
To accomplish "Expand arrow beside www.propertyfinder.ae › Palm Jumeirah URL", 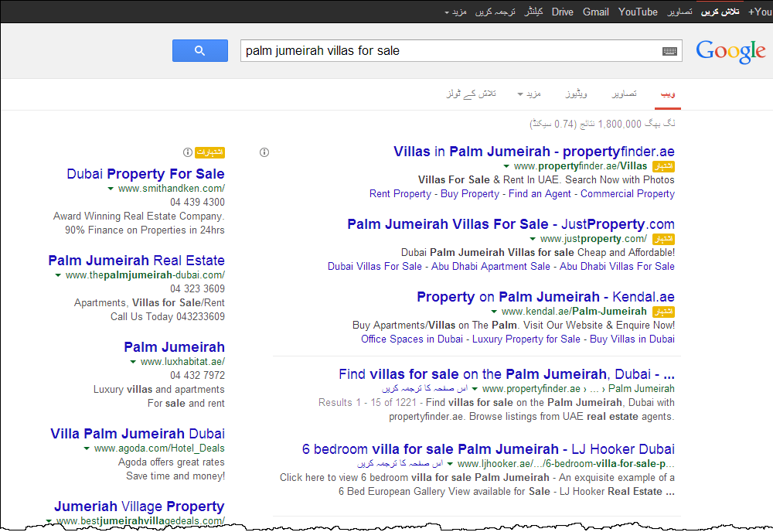I will pyautogui.click(x=475, y=389).
